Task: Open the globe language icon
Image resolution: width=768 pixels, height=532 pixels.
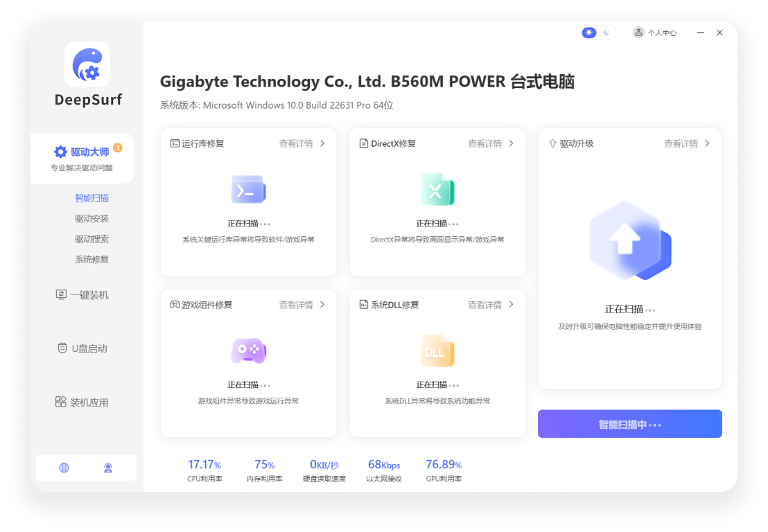Action: [64, 468]
